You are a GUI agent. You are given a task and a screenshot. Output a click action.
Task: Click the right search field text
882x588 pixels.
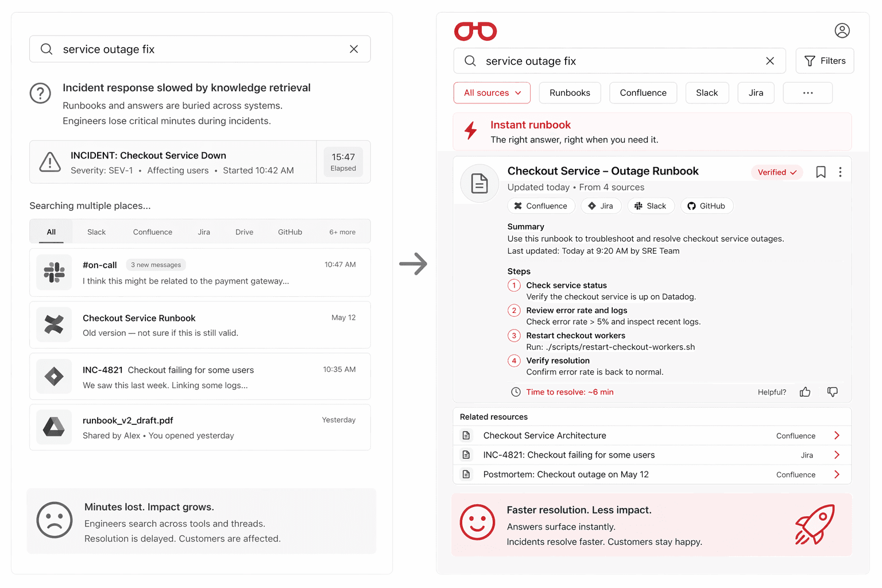531,61
